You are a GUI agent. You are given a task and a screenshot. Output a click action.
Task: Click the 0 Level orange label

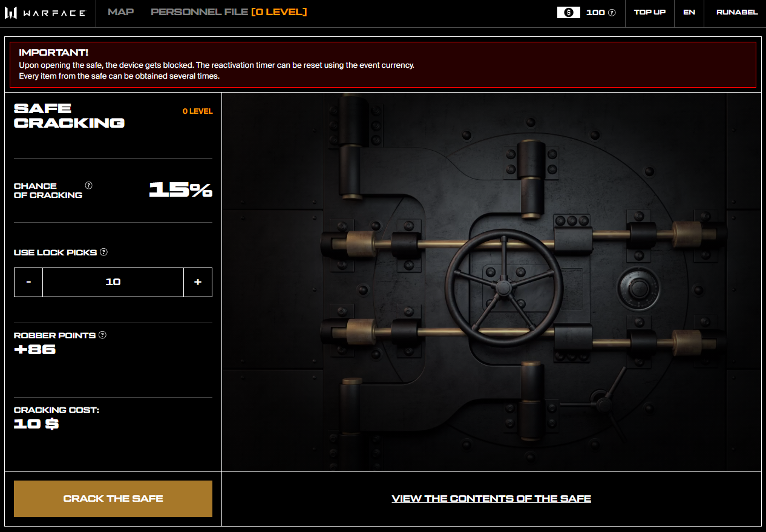[x=198, y=111]
